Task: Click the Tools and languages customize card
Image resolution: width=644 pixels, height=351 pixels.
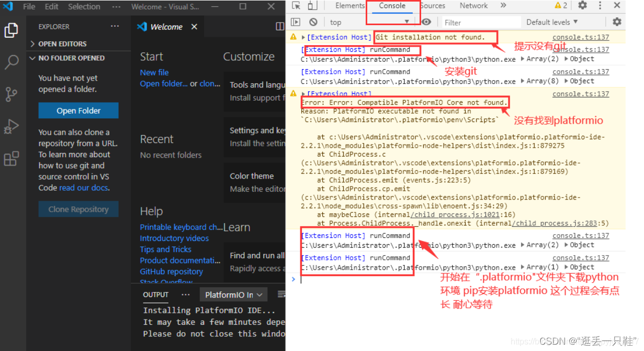Action: tap(255, 91)
